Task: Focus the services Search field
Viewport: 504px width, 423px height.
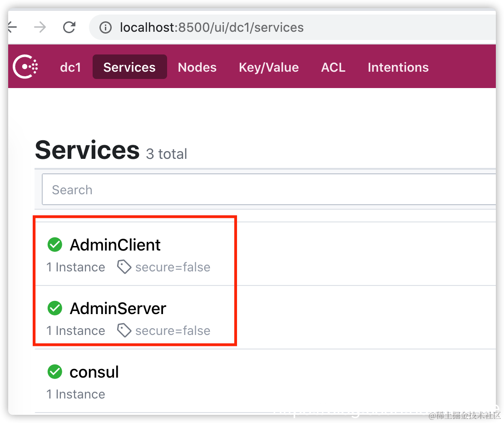Action: (x=269, y=190)
